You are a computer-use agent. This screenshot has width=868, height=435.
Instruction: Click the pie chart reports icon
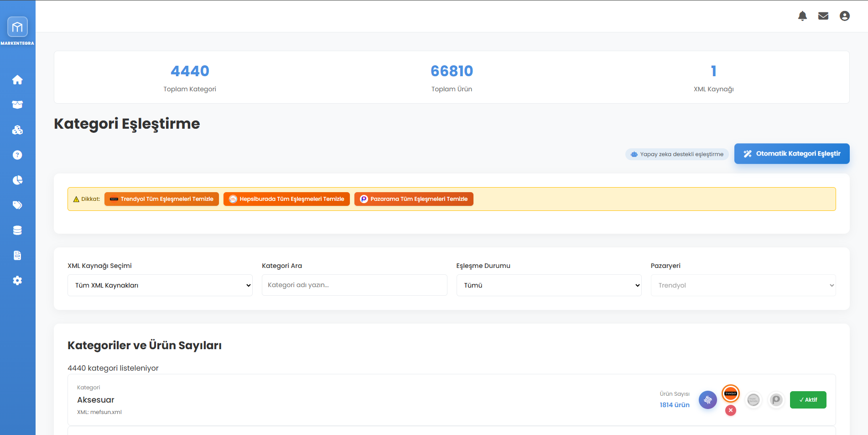click(17, 180)
